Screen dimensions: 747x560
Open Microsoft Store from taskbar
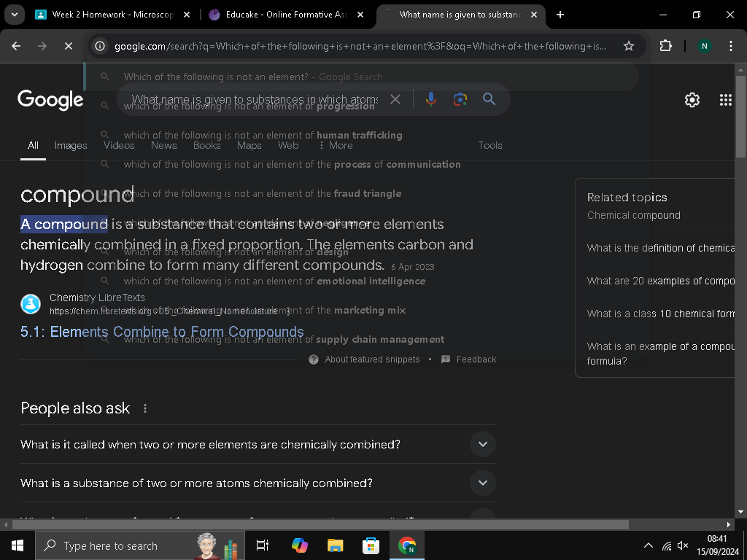coord(371,545)
